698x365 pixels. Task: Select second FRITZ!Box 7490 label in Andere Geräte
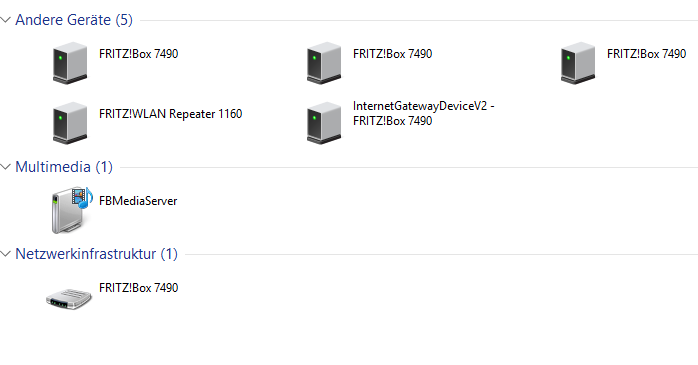click(393, 54)
